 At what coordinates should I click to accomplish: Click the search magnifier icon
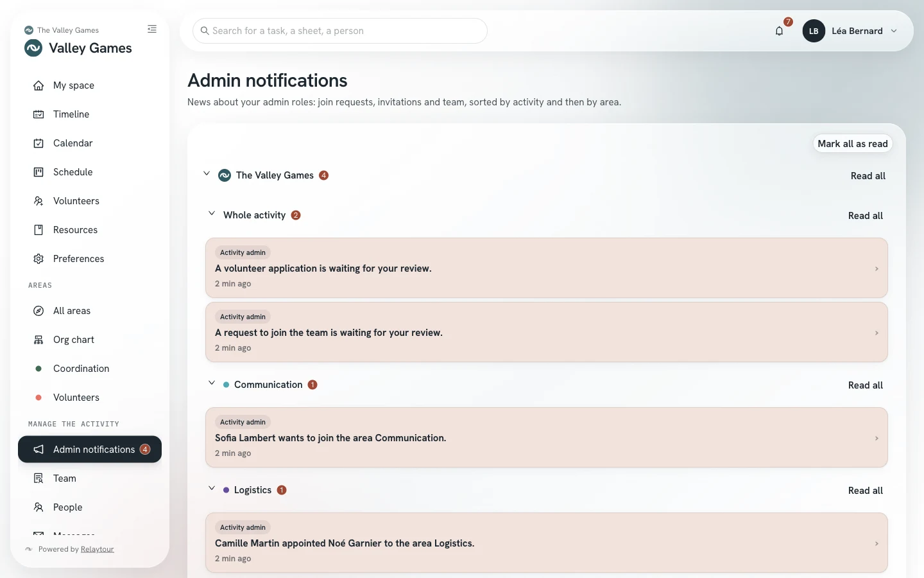click(x=205, y=31)
